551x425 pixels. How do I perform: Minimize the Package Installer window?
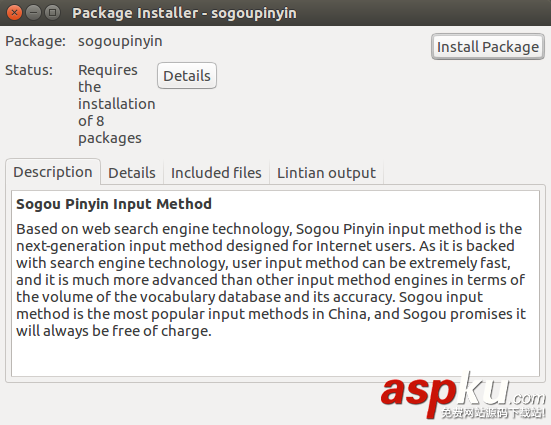click(x=33, y=13)
